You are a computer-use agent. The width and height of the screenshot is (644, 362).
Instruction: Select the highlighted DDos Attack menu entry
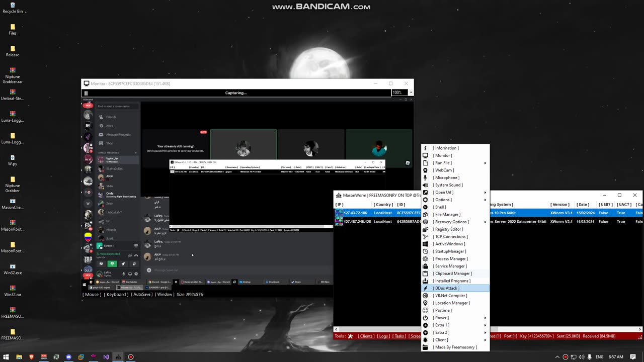click(455, 288)
